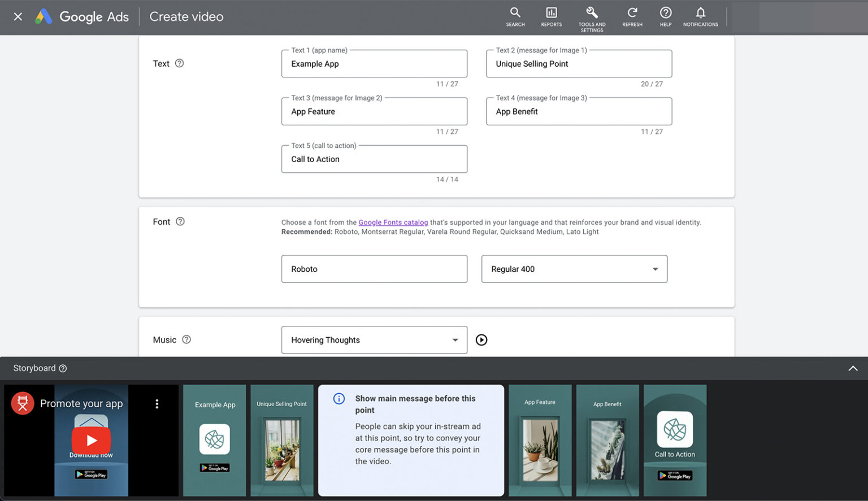Collapse the Storyboard panel
Image resolution: width=868 pixels, height=501 pixels.
click(x=853, y=368)
